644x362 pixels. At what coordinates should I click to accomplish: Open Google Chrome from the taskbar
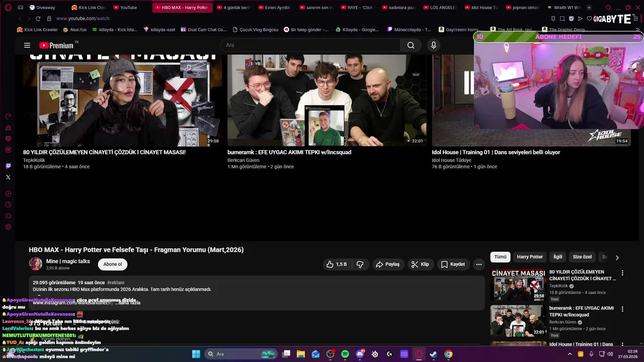pyautogui.click(x=448, y=354)
